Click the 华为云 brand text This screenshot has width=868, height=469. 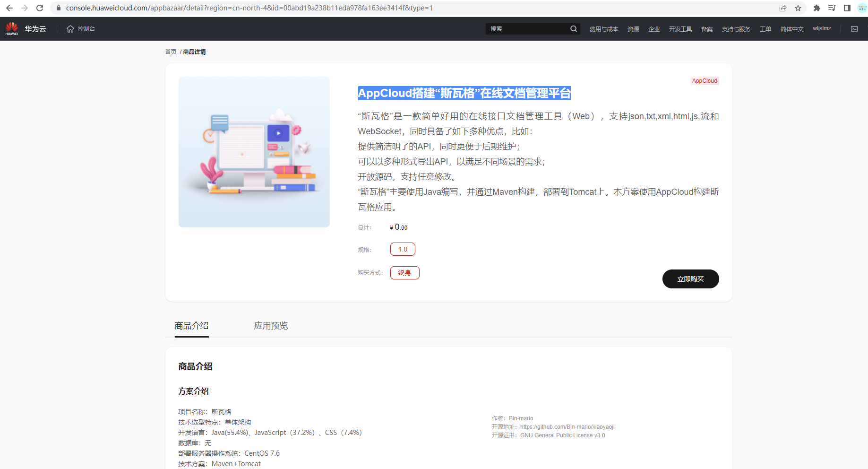pos(35,29)
